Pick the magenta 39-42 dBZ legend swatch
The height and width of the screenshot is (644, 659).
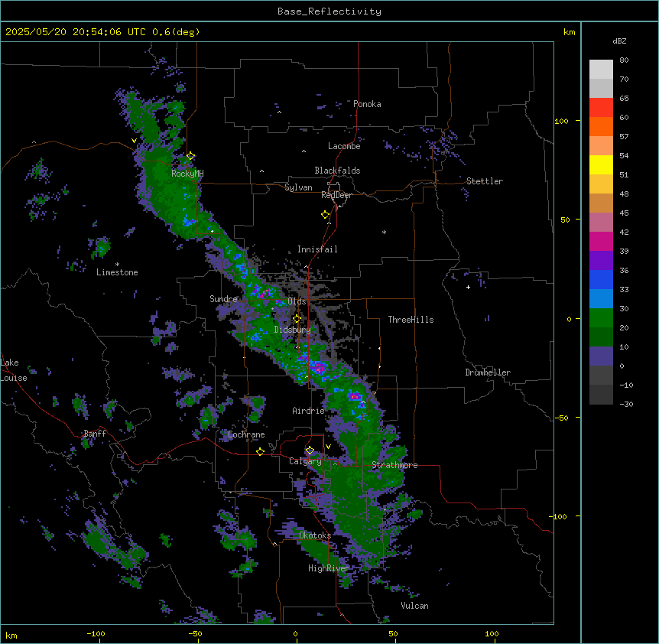coord(601,241)
